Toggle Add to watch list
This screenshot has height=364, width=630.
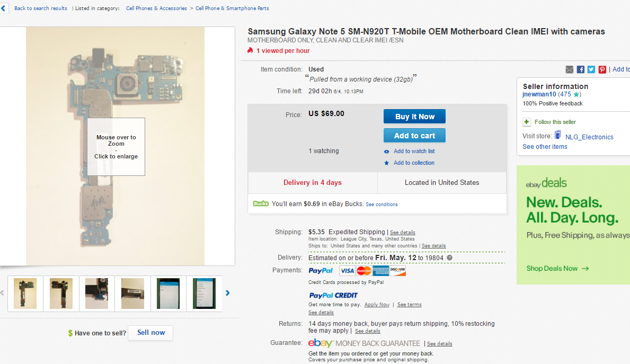click(414, 151)
